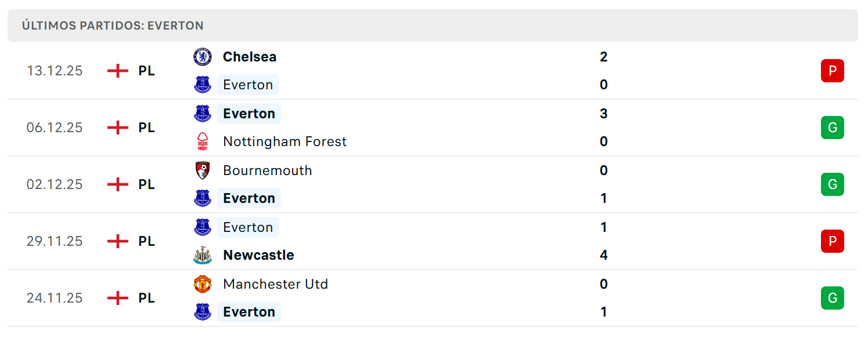Click the Chelsea club crest icon

point(203,57)
